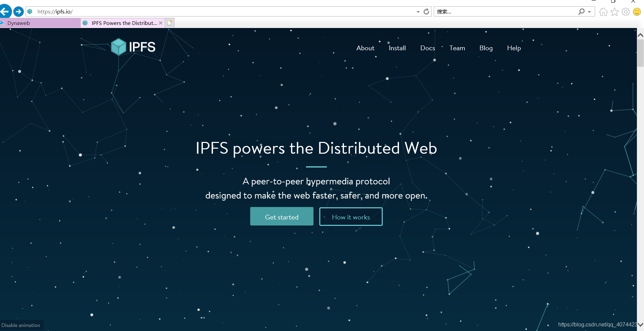Click the smiley feedback icon
This screenshot has width=644, height=331.
(637, 12)
